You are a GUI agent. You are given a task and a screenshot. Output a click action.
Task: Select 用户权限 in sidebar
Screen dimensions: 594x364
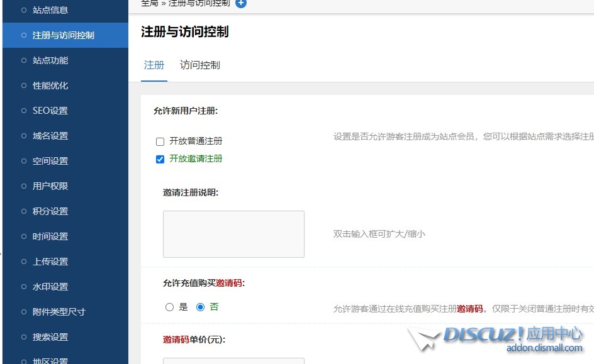point(50,186)
